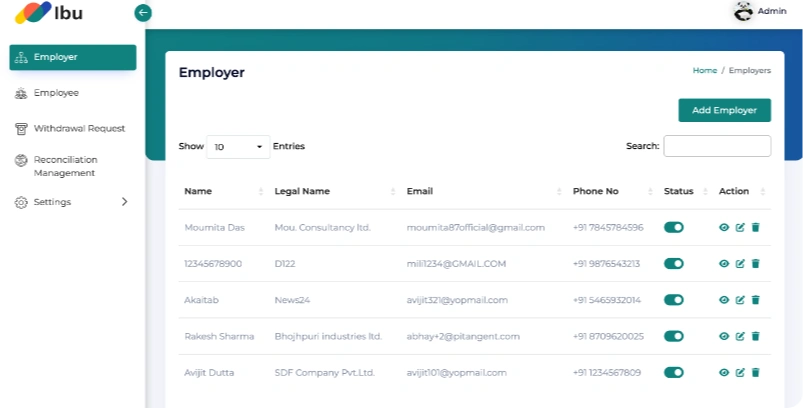Click the view eye icon for Moumita Das
Screen dimensions: 803x408
tap(724, 228)
